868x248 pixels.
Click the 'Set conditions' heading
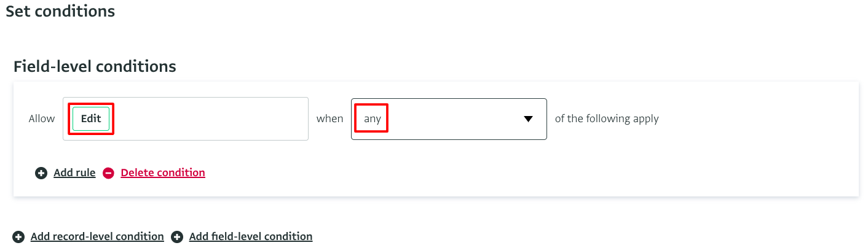coord(60,11)
